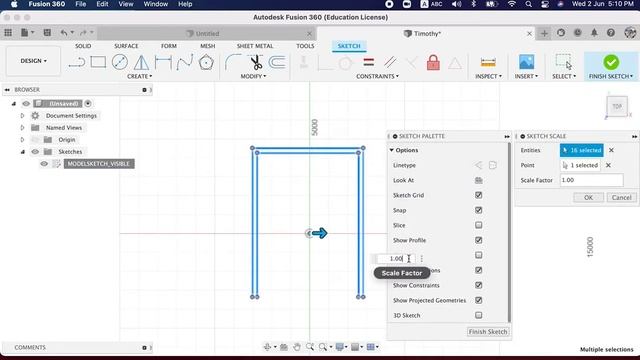This screenshot has width=640, height=360.
Task: Open the File menu
Action: click(x=80, y=4)
